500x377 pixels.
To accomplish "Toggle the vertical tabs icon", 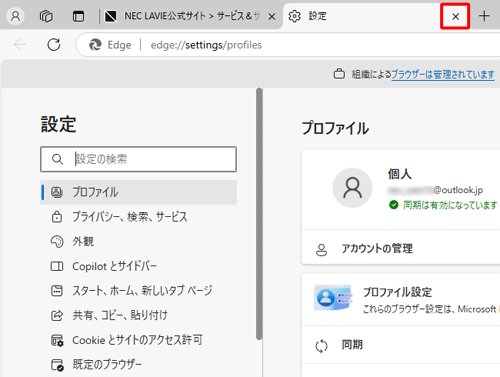I will pos(78,16).
